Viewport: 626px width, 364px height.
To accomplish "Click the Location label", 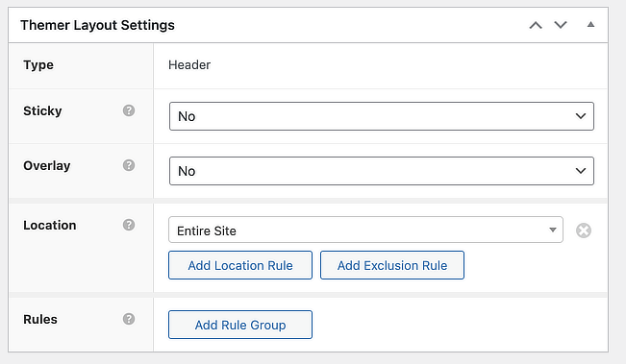I will [49, 226].
